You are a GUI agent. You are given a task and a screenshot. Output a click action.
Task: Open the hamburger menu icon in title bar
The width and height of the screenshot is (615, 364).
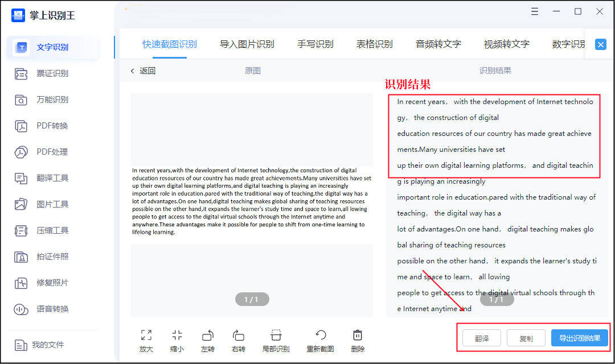(535, 12)
